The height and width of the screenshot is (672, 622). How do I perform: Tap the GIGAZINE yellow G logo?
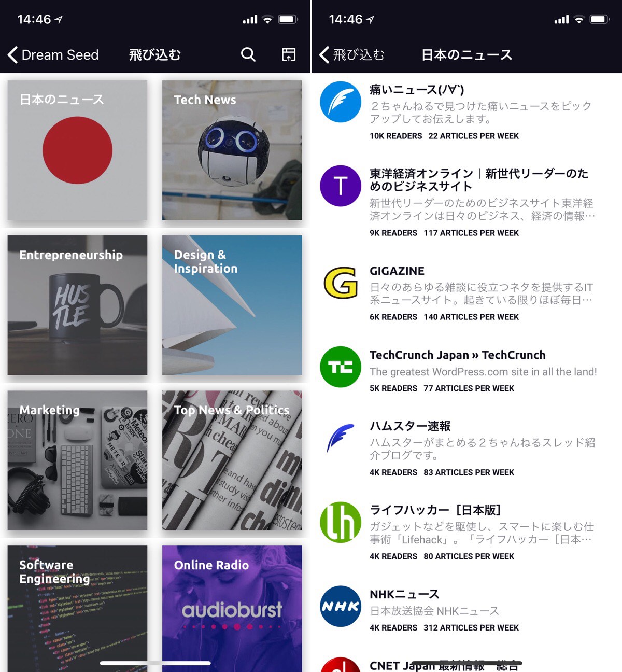341,283
